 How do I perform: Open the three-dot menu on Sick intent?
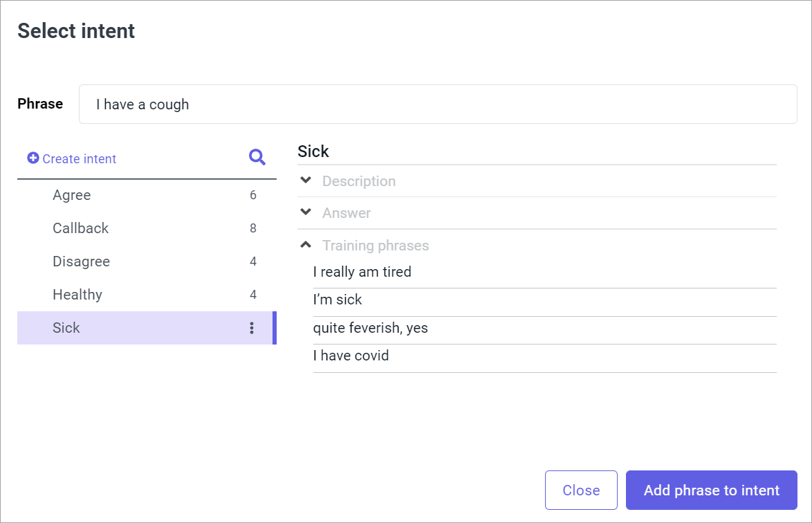[252, 327]
